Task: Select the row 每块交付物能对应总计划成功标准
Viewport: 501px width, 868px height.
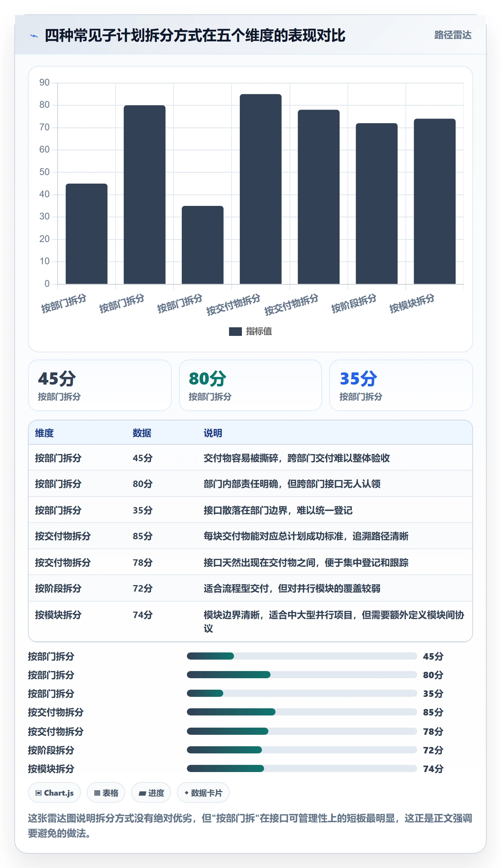Action: click(250, 536)
